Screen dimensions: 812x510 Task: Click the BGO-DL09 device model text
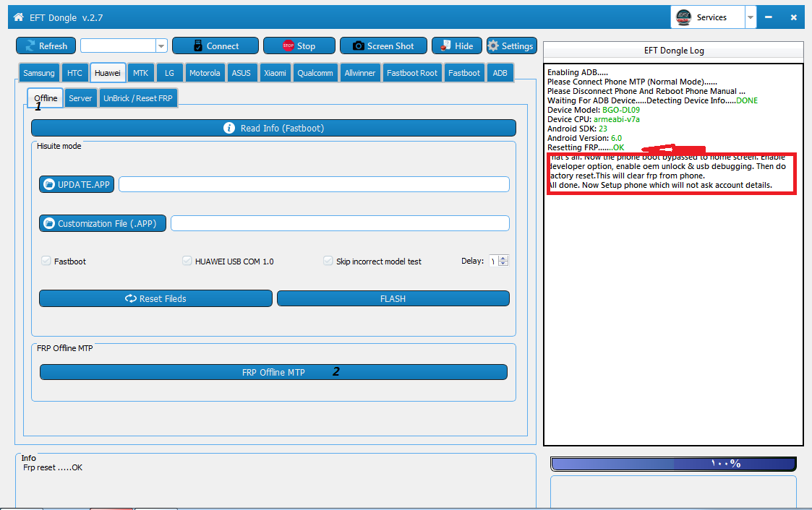point(621,110)
